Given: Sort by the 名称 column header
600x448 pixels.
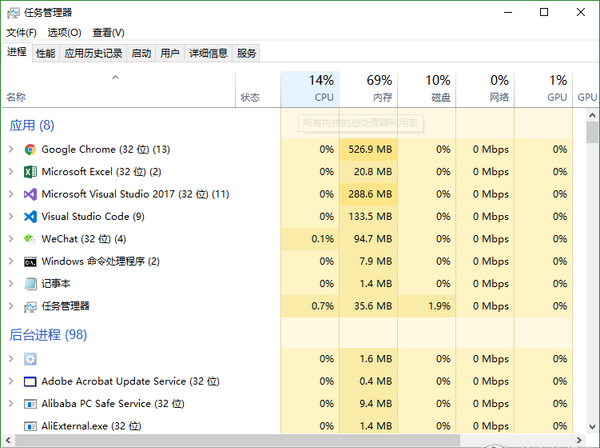Looking at the screenshot, I should [119, 90].
